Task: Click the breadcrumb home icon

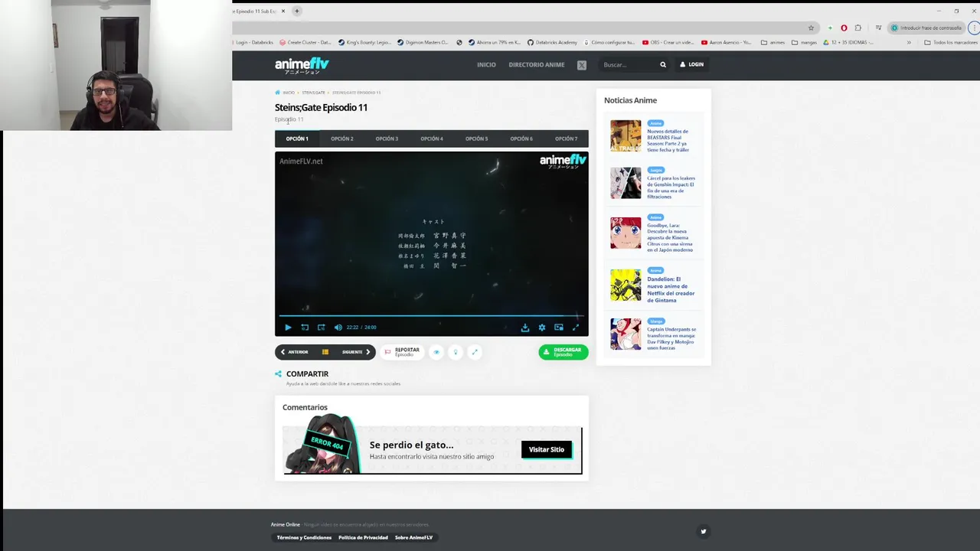Action: [277, 93]
